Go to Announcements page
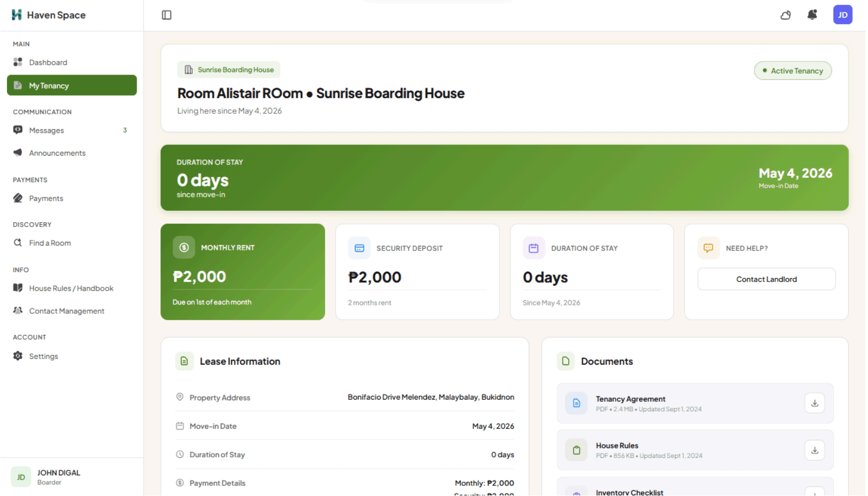The width and height of the screenshot is (868, 496). [x=72, y=153]
